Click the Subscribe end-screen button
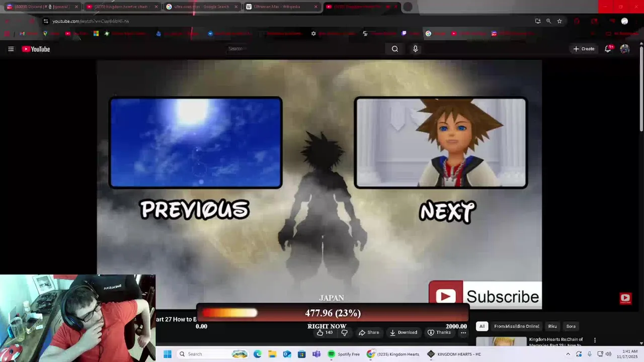The height and width of the screenshot is (362, 644). (485, 296)
